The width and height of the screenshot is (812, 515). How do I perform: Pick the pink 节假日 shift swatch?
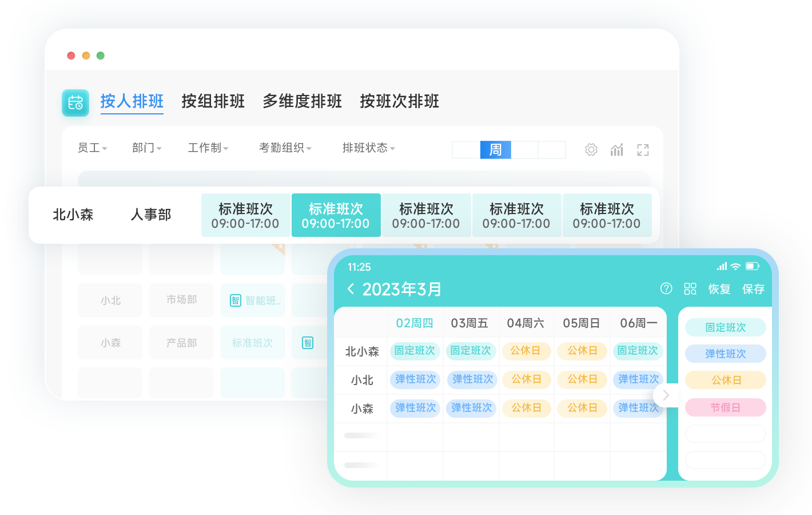(725, 407)
